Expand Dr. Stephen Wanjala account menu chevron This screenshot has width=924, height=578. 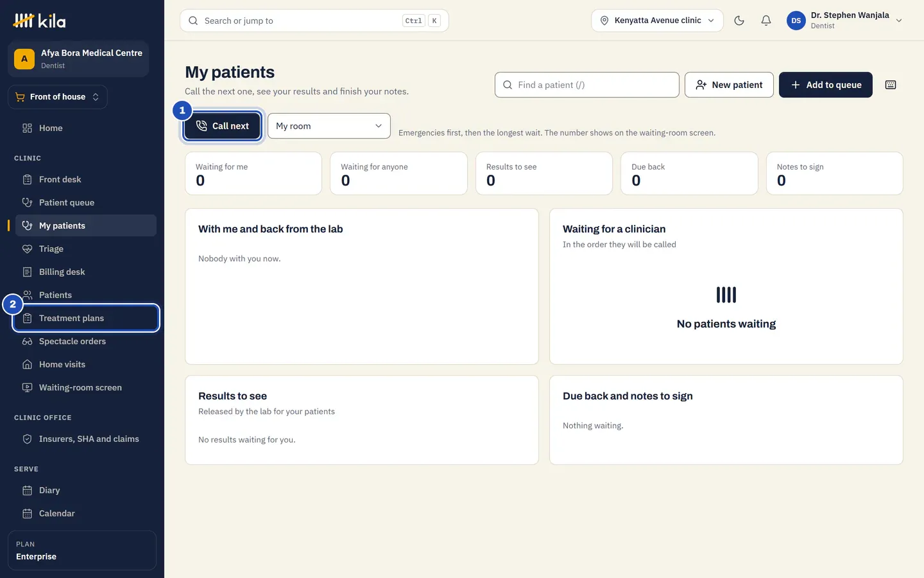899,21
